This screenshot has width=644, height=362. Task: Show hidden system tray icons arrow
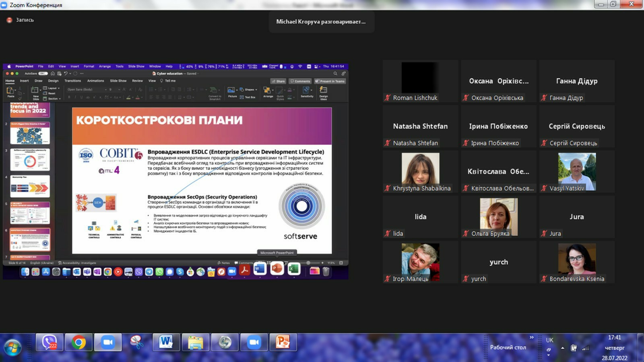pyautogui.click(x=562, y=348)
